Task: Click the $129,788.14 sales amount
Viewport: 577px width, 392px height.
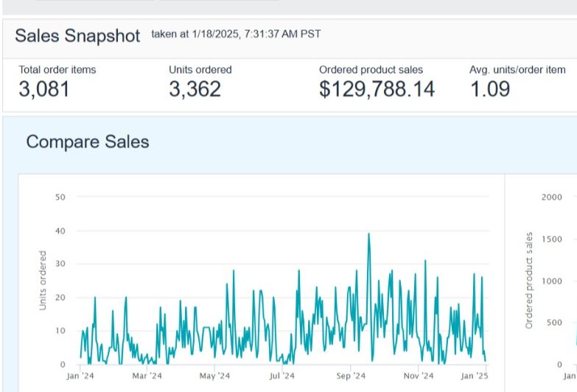Action: pos(377,89)
